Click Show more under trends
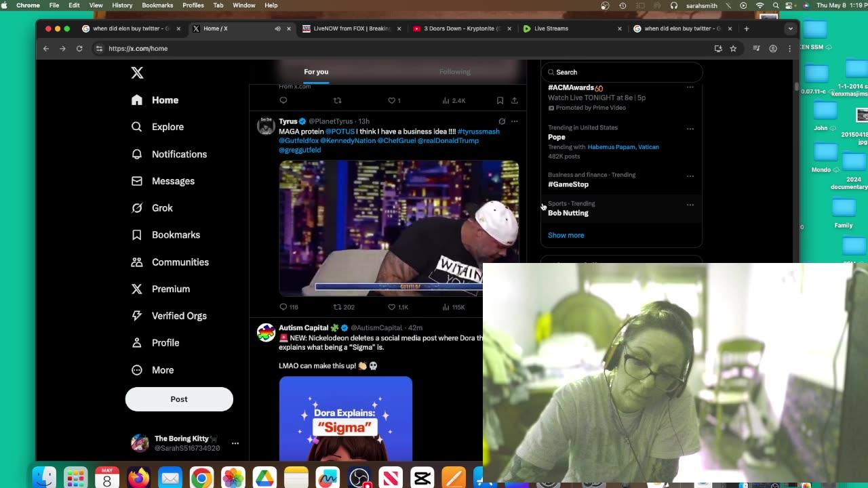 tap(566, 235)
